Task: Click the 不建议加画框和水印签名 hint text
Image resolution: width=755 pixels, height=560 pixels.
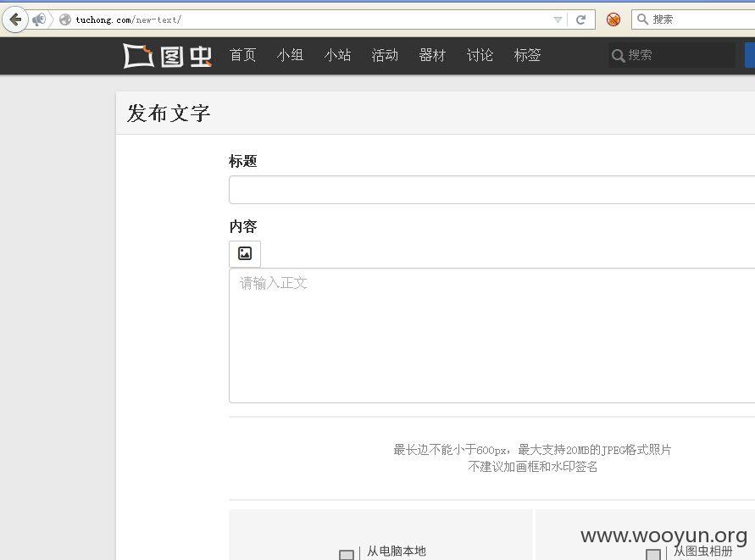Action: click(532, 467)
